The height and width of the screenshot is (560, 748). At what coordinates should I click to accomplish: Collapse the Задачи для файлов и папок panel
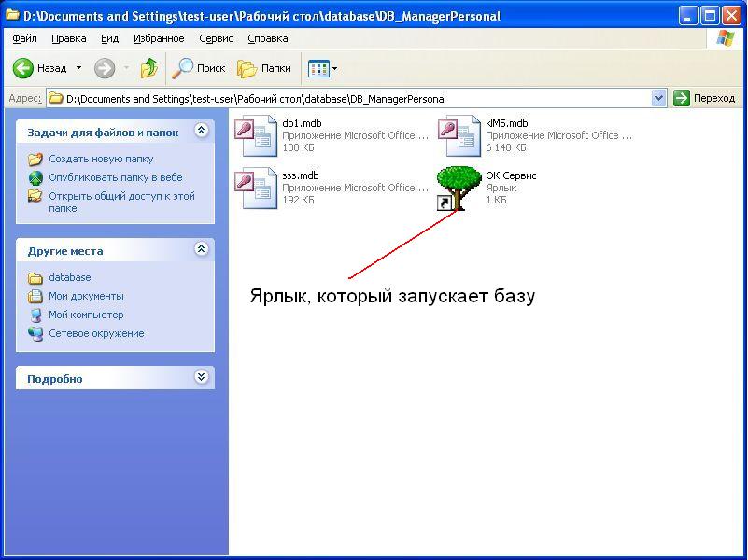pos(202,131)
